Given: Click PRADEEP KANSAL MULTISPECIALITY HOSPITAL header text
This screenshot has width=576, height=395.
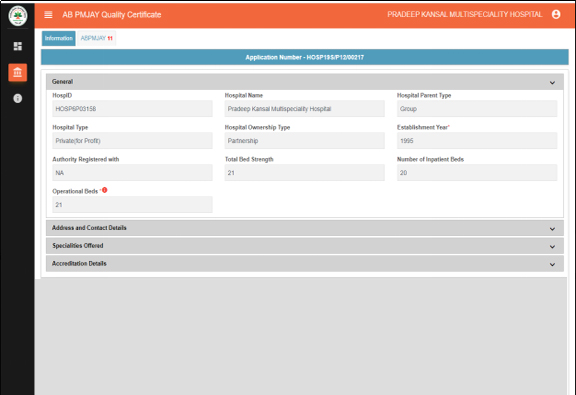Looking at the screenshot, I should [465, 14].
